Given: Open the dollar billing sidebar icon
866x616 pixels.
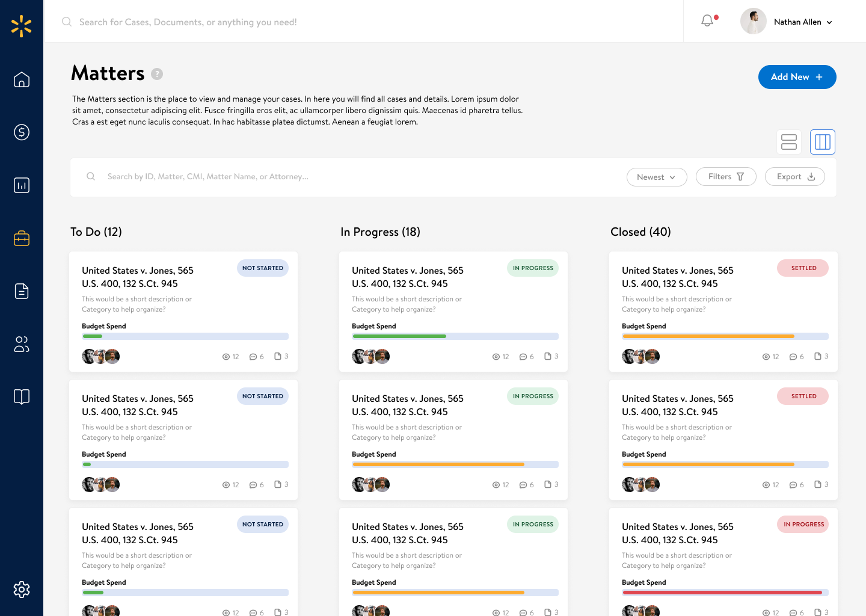Looking at the screenshot, I should coord(22,132).
